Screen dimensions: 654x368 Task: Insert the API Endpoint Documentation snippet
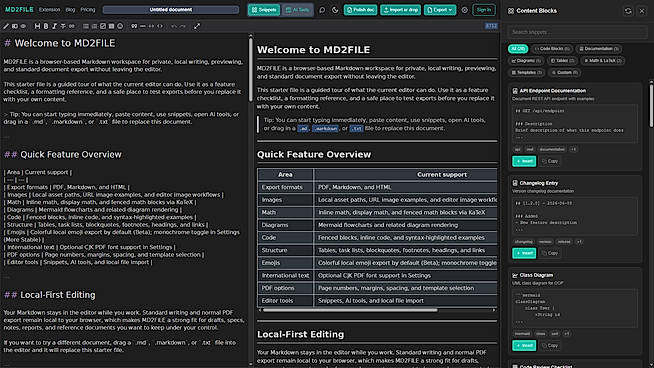(x=524, y=161)
